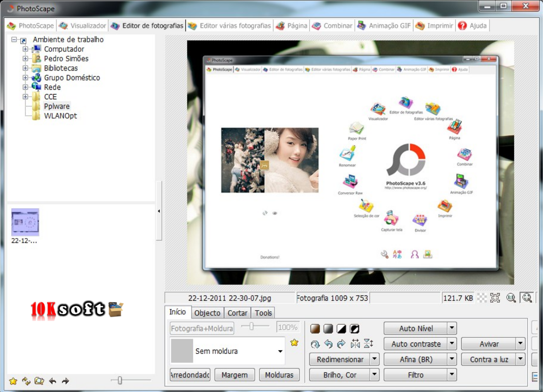
Task: Open the Brilho, Cor dropdown arrow
Action: [374, 375]
